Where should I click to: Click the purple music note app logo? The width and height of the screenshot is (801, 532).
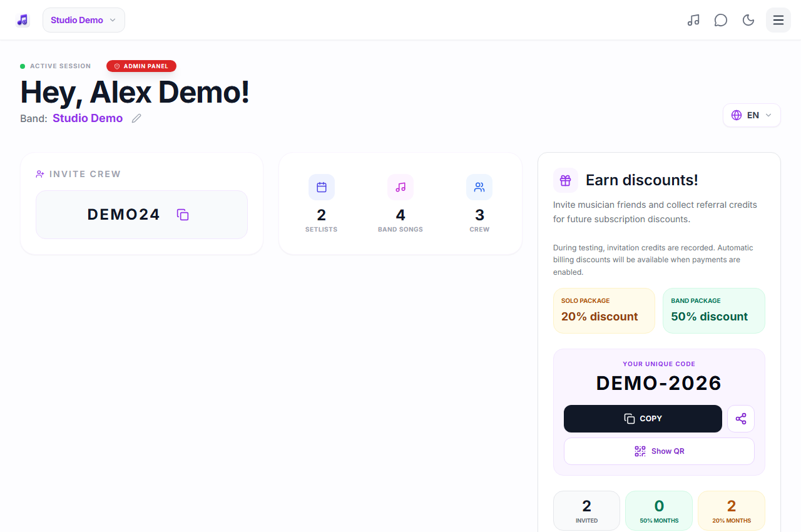click(23, 20)
